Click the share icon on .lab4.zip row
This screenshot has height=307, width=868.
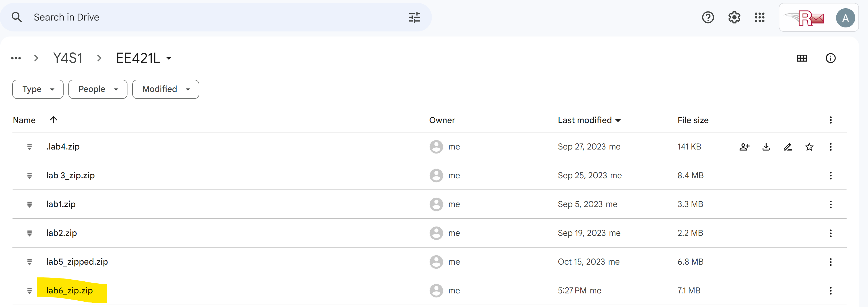pyautogui.click(x=744, y=147)
